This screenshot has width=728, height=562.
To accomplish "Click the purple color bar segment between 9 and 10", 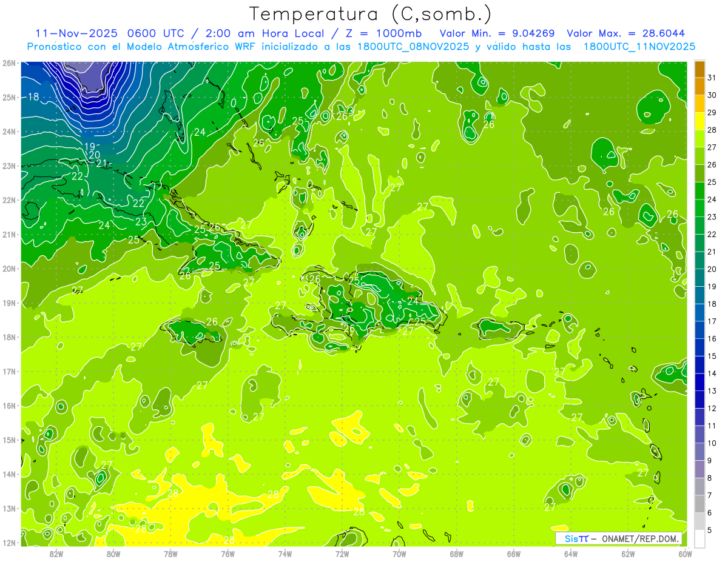I will (x=699, y=452).
